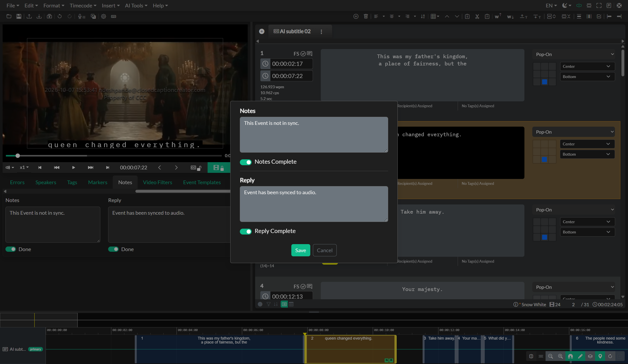The image size is (628, 364).
Task: Open the Center dropdown for event 1
Action: 587,66
